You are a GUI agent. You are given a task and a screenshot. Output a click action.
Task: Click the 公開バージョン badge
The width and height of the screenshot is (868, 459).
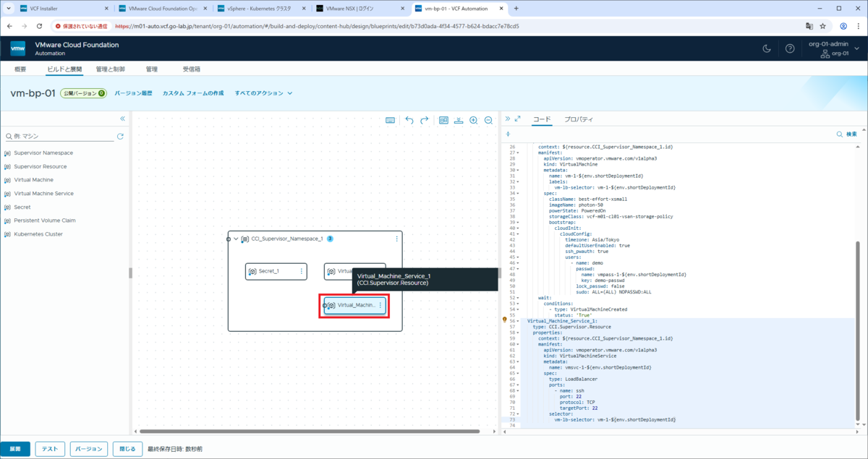(83, 93)
